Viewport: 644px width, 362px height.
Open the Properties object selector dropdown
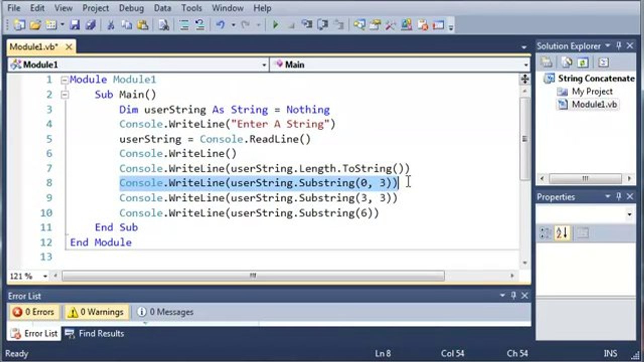(629, 215)
